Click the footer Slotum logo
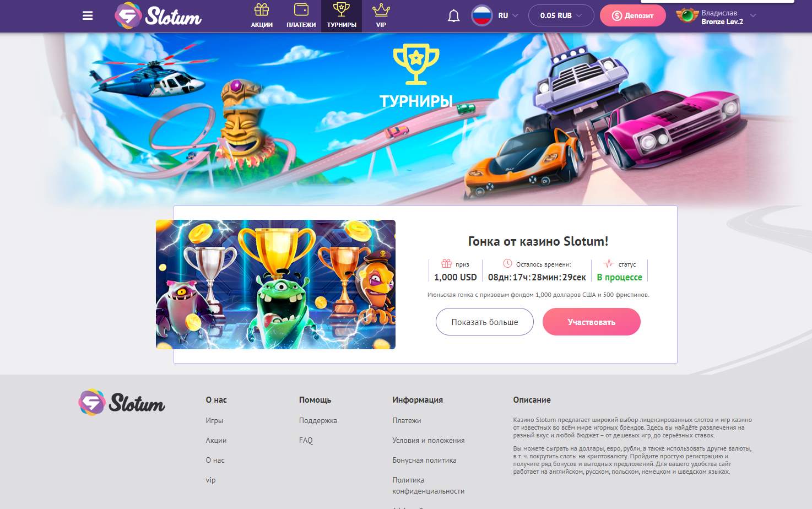Screen dimensions: 812x509 click(122, 403)
